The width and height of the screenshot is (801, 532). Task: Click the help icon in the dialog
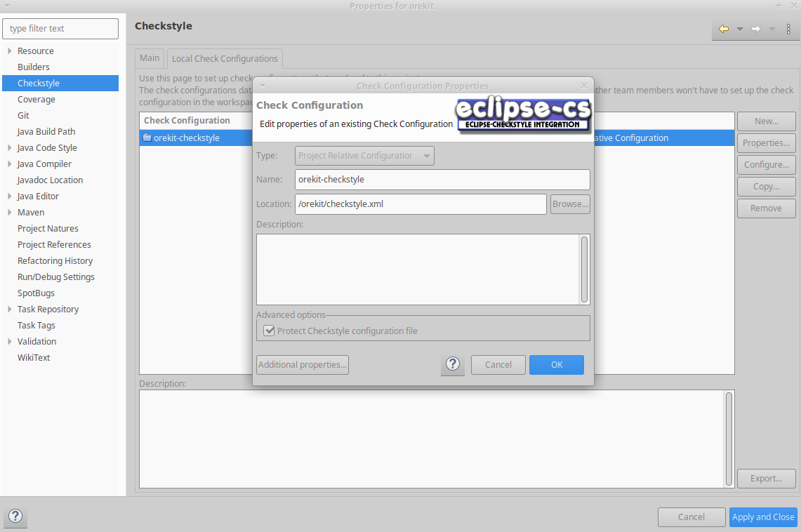[452, 364]
